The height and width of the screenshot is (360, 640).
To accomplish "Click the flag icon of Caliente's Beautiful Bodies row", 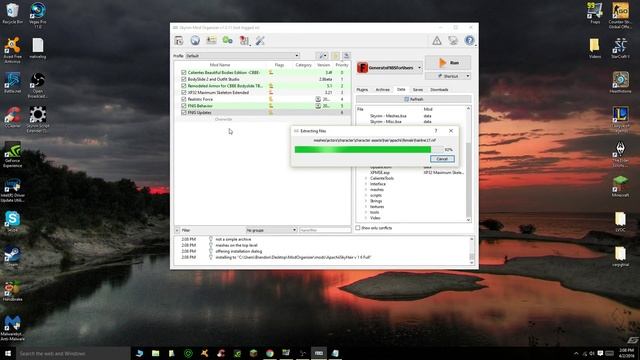I will coord(271,73).
